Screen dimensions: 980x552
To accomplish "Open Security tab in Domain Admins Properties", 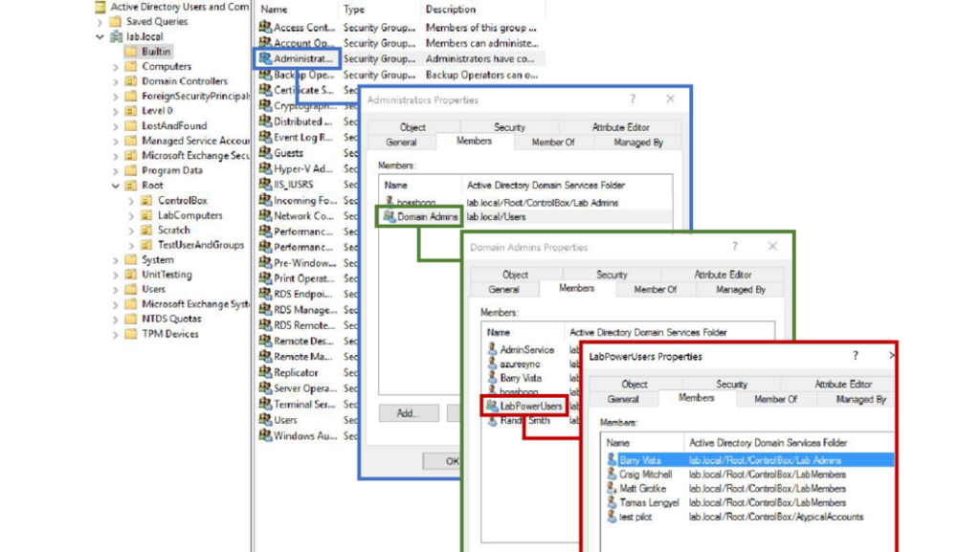I will [612, 275].
